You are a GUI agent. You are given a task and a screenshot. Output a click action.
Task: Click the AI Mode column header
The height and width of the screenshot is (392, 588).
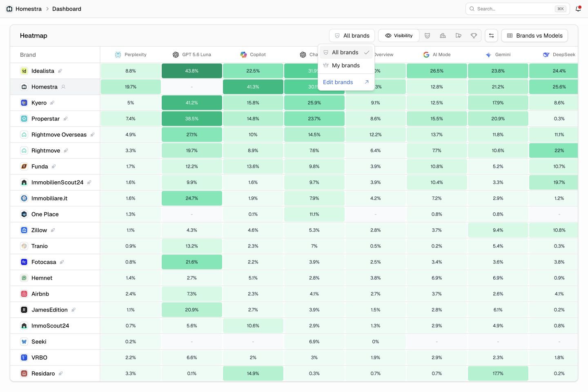click(x=437, y=55)
